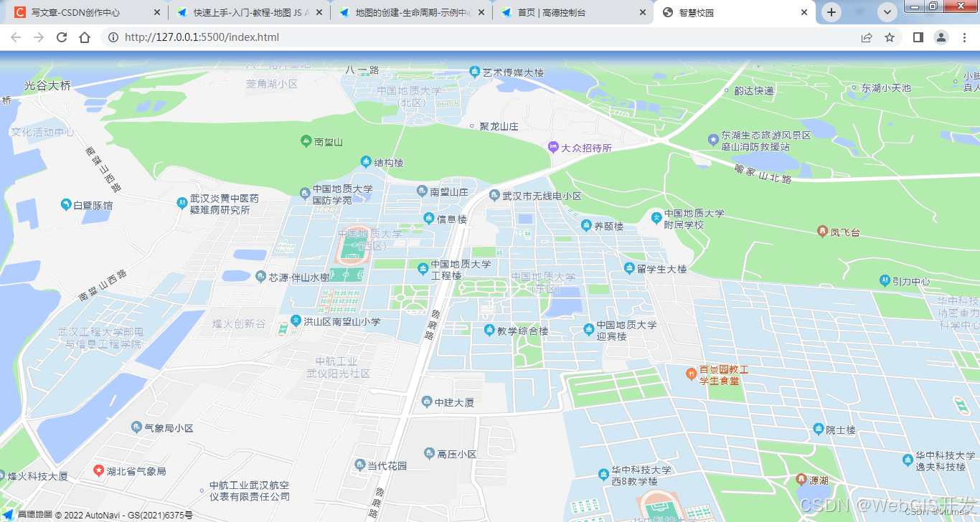980x522 pixels.
Task: Click the 湖北省气象局 red star marker
Action: pyautogui.click(x=98, y=470)
